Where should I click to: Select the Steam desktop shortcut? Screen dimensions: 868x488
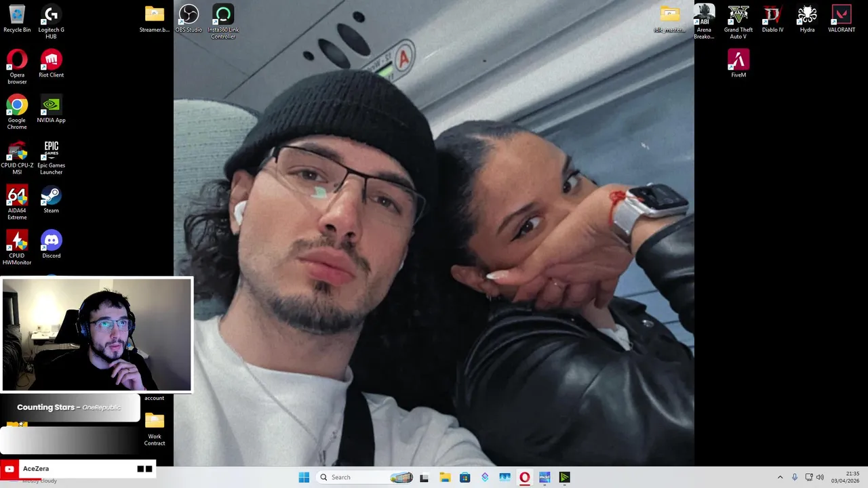pos(51,199)
